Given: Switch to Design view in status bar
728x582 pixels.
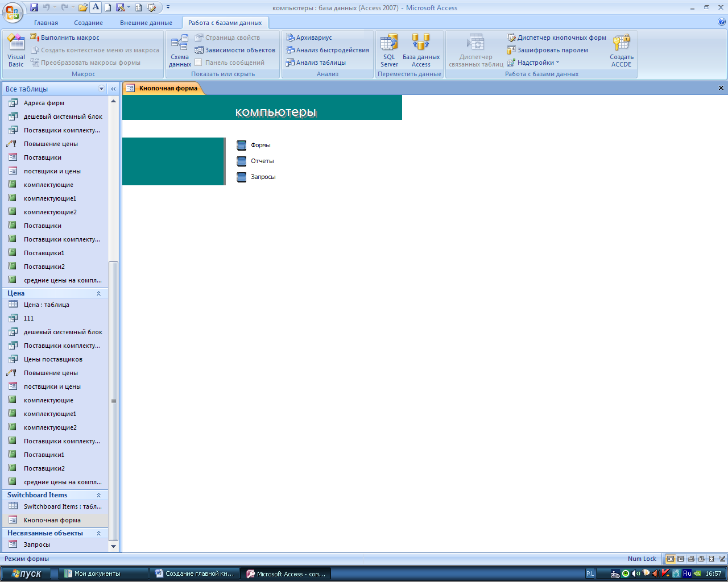Looking at the screenshot, I should pyautogui.click(x=722, y=559).
